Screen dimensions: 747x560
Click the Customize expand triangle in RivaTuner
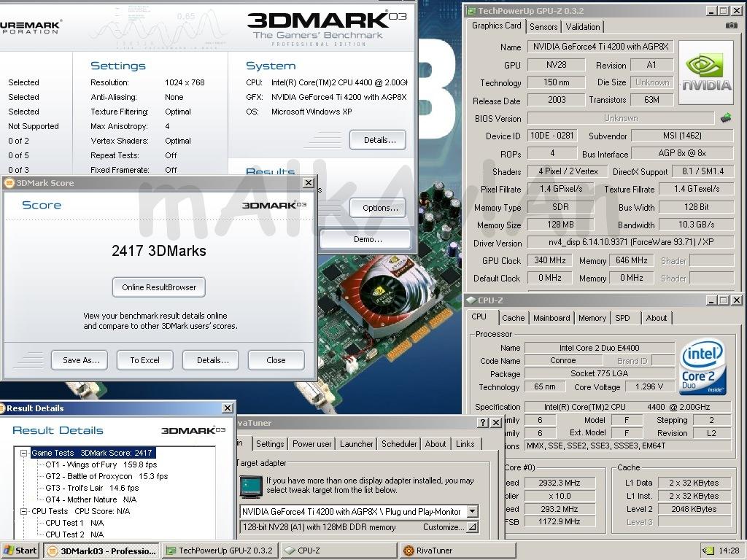coord(472,527)
